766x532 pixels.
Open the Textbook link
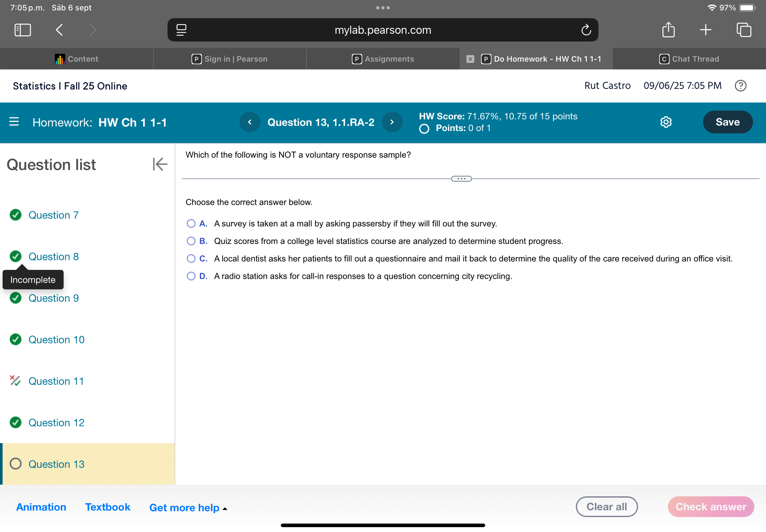(x=107, y=507)
